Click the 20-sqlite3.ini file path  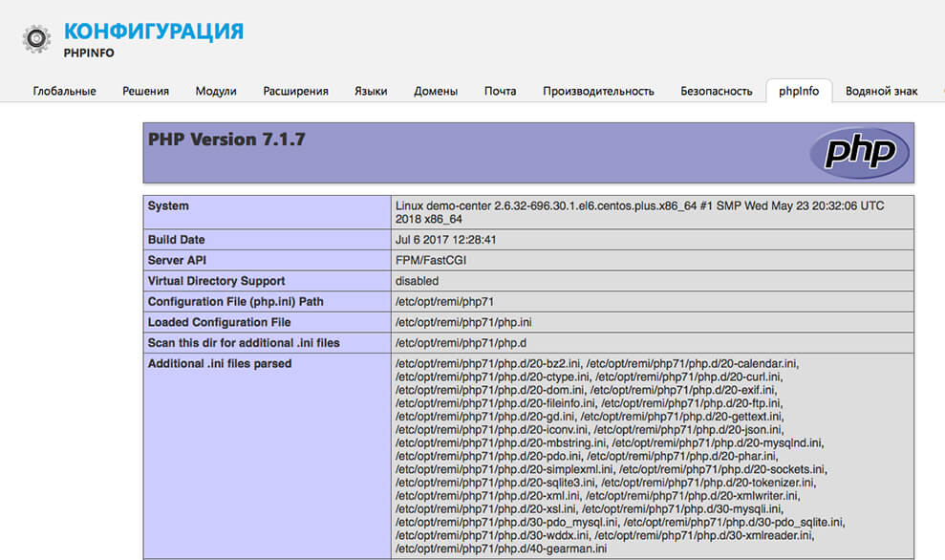point(496,483)
